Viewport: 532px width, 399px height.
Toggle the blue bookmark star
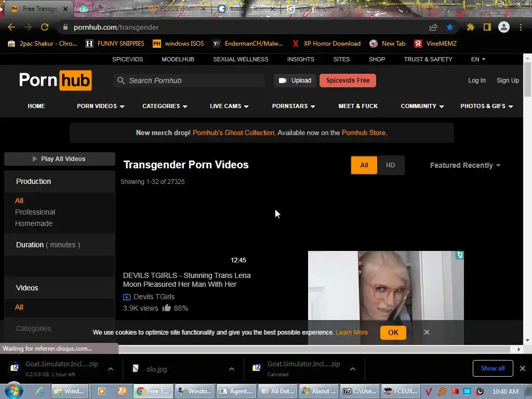click(x=450, y=27)
